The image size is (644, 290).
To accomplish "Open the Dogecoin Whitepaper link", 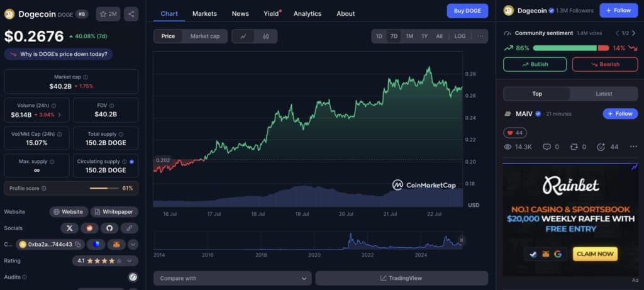I will point(114,212).
